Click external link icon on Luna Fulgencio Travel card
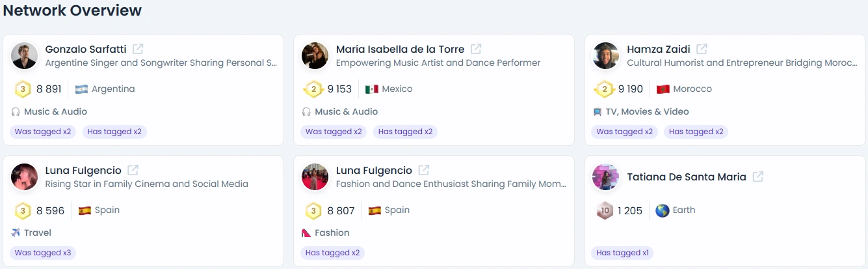The height and width of the screenshot is (269, 868). click(133, 170)
